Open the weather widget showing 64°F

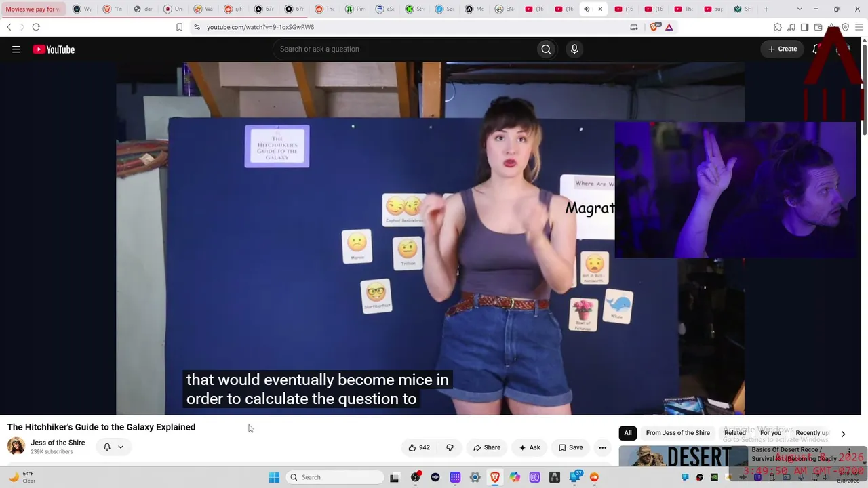click(x=22, y=477)
